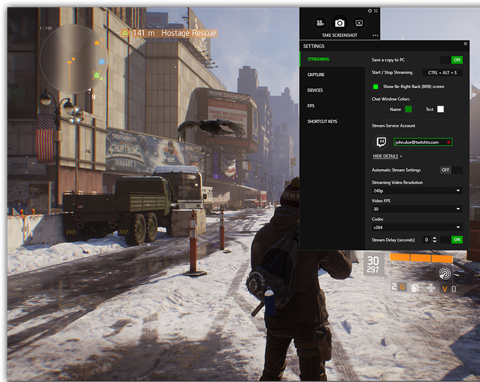The height and width of the screenshot is (382, 480).
Task: Click the expand icon at overlay top-right corner
Action: (376, 11)
